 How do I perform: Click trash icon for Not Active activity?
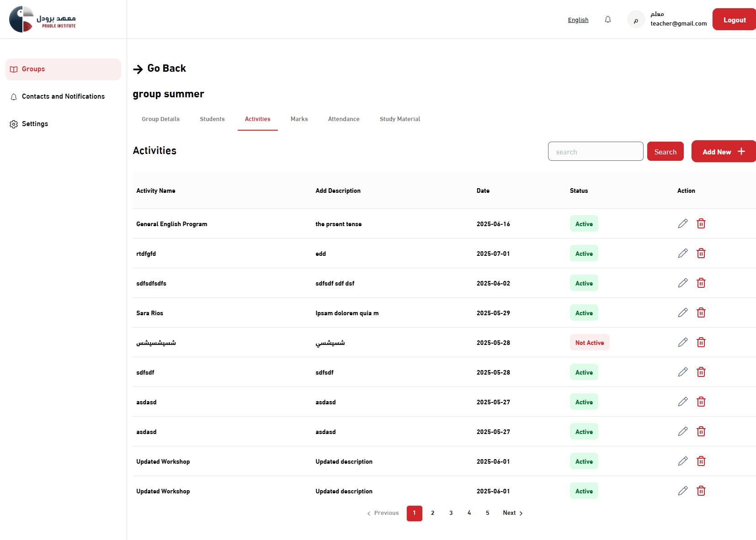coord(701,342)
